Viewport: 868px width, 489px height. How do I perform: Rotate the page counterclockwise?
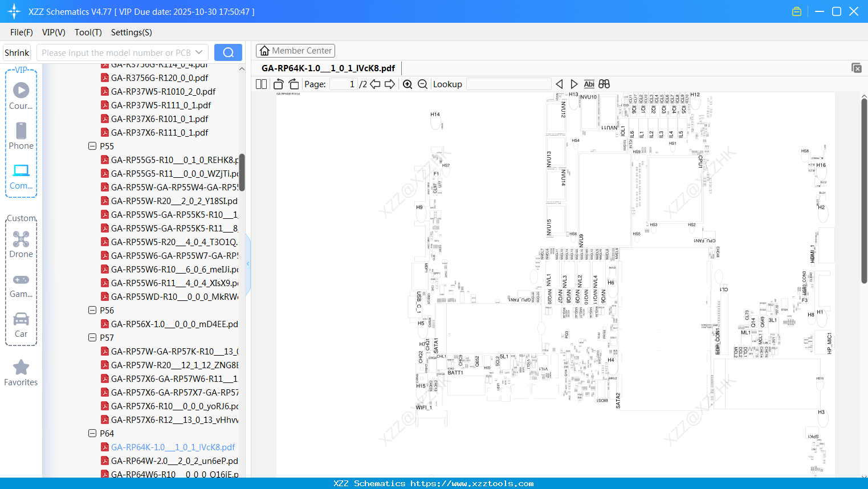point(279,84)
